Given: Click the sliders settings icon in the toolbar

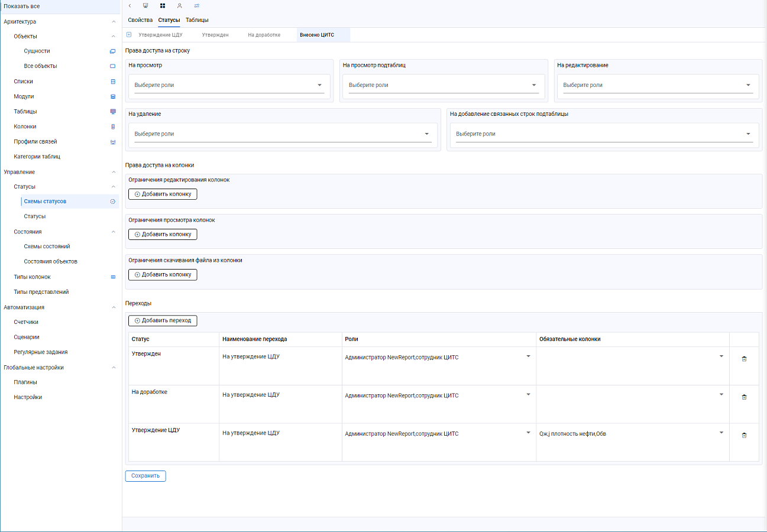Looking at the screenshot, I should 197,5.
